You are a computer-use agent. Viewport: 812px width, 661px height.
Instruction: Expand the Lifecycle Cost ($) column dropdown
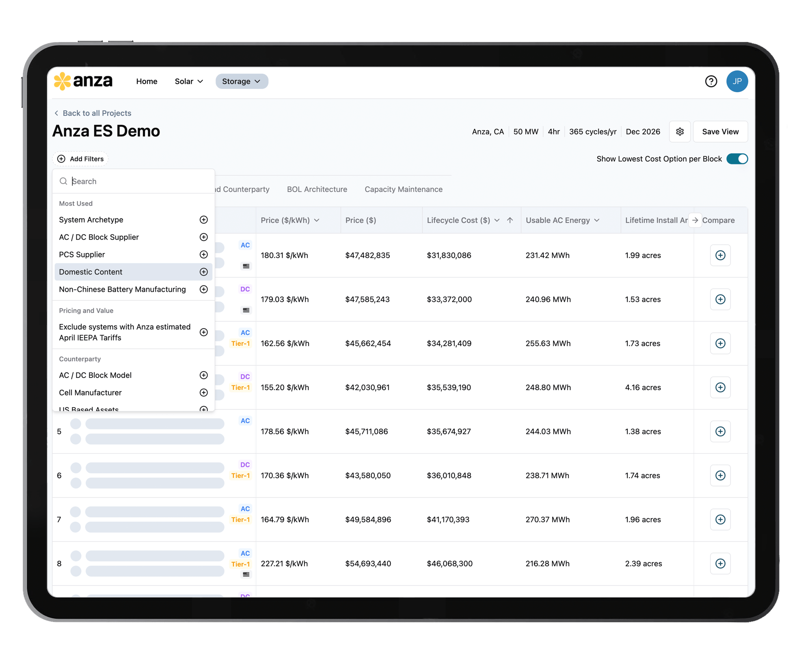[497, 220]
